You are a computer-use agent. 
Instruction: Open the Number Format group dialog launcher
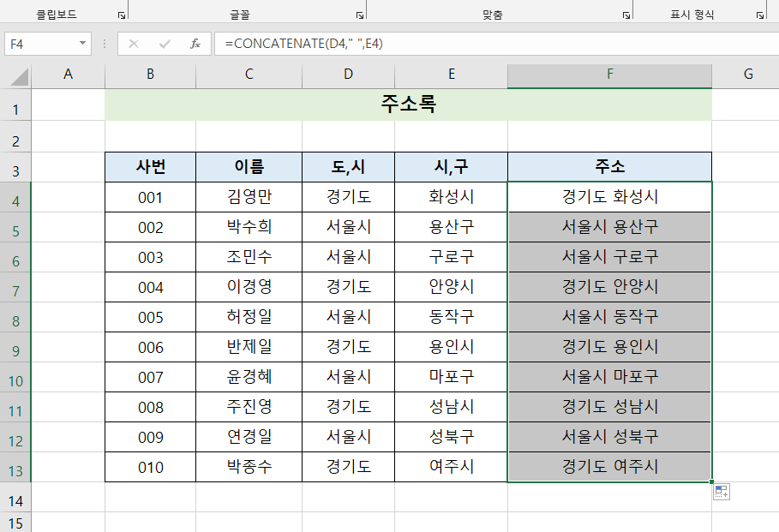point(760,15)
